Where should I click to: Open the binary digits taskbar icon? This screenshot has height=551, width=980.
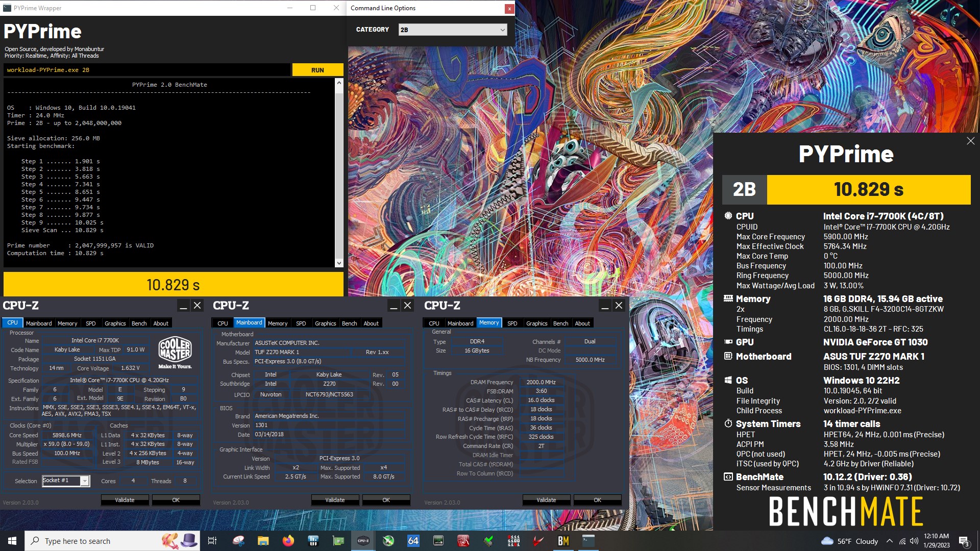click(x=513, y=541)
